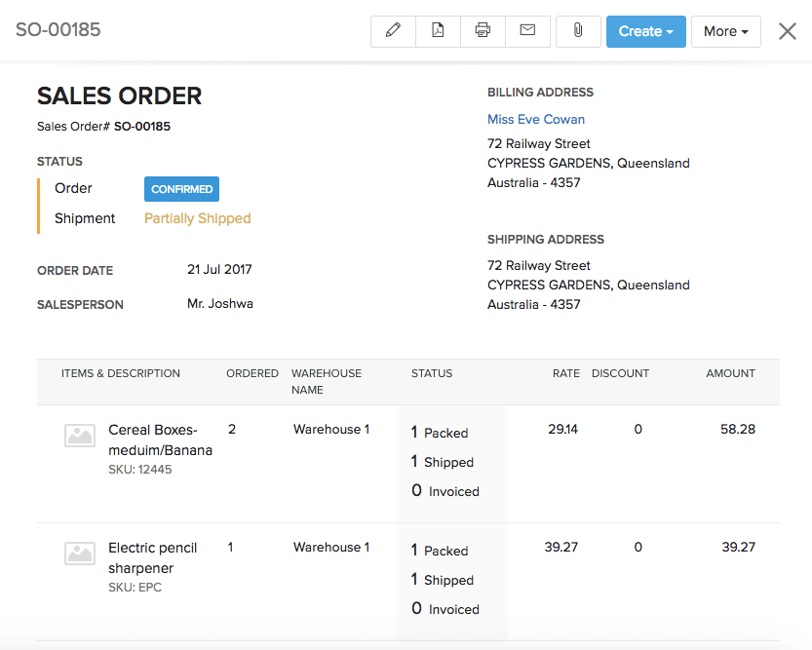Email the sales order

[x=527, y=31]
